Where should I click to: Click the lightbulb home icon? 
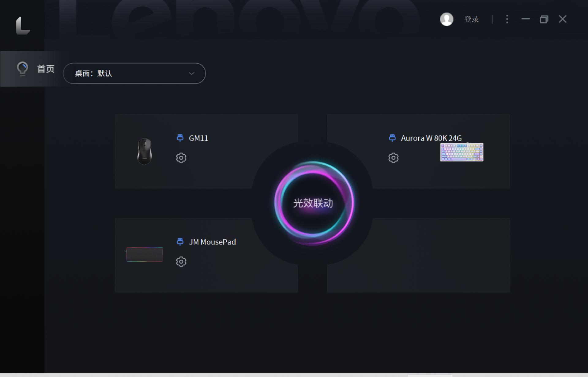[x=22, y=69]
